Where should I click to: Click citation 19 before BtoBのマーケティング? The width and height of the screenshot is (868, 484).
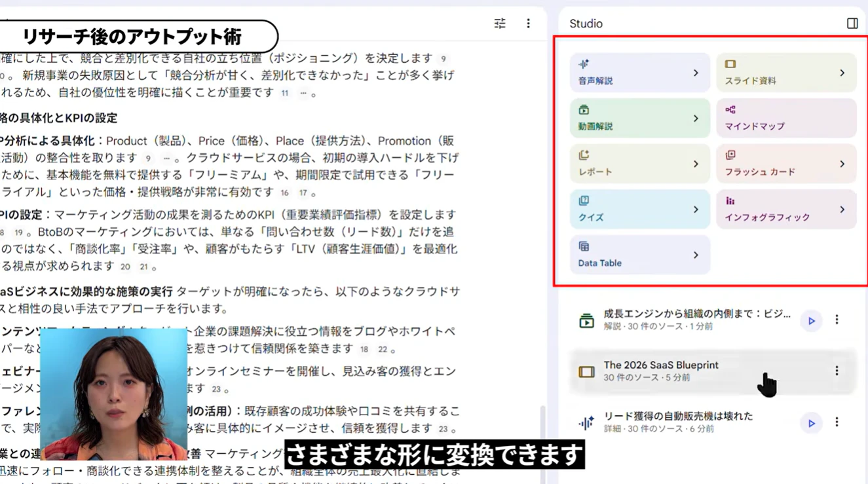pyautogui.click(x=18, y=233)
